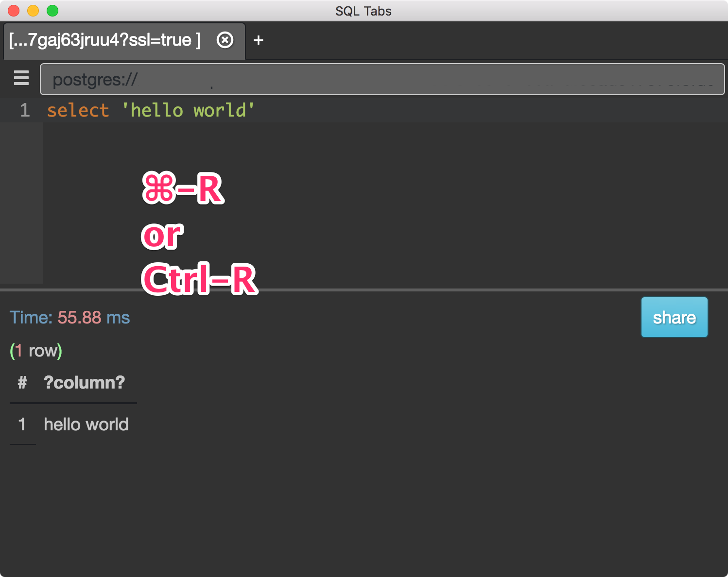The image size is (728, 577).
Task: Click the row number 1 in results
Action: [22, 424]
